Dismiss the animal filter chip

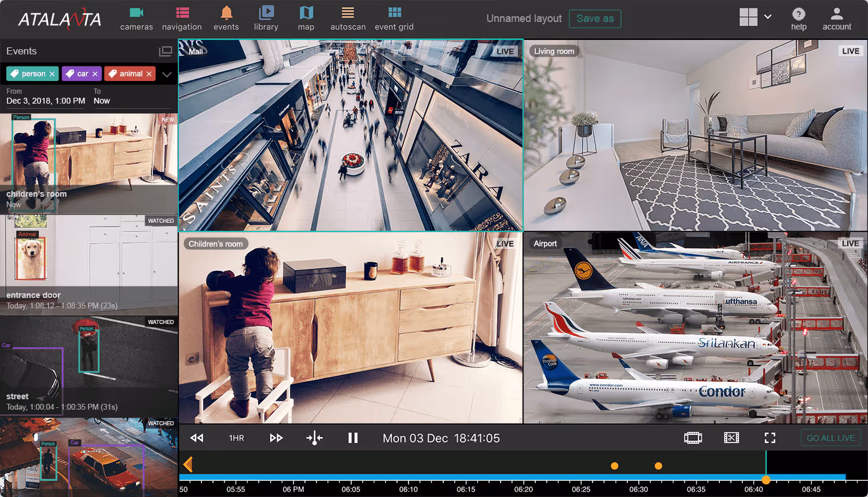[x=149, y=73]
